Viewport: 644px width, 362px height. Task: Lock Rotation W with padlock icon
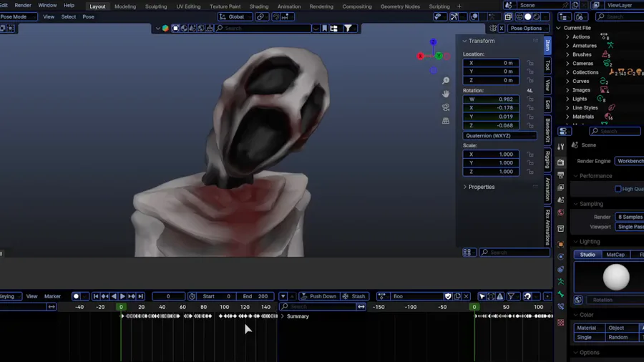click(530, 99)
